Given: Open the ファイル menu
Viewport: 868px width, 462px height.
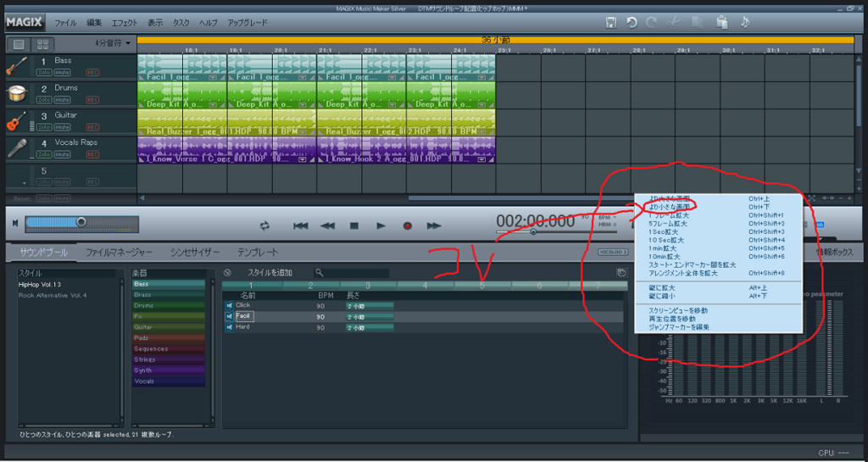Looking at the screenshot, I should [x=65, y=23].
